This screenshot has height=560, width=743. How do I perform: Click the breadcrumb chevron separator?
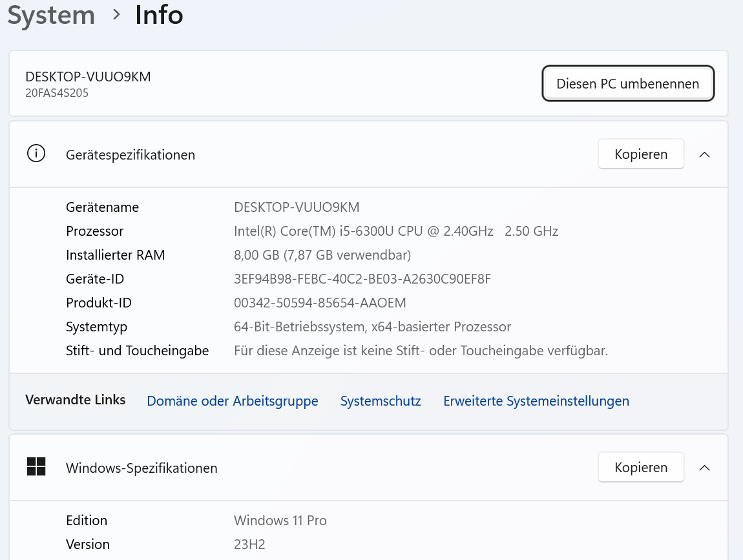coord(116,15)
